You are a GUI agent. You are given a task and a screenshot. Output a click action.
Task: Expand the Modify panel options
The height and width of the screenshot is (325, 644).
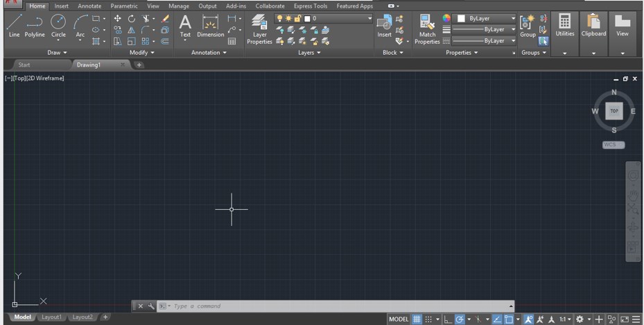coord(142,53)
